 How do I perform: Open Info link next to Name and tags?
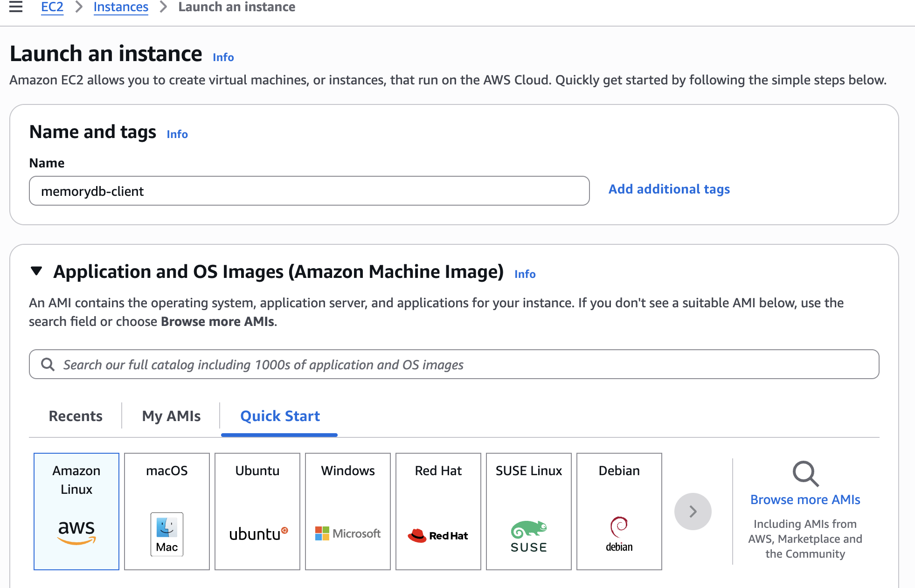(x=177, y=134)
